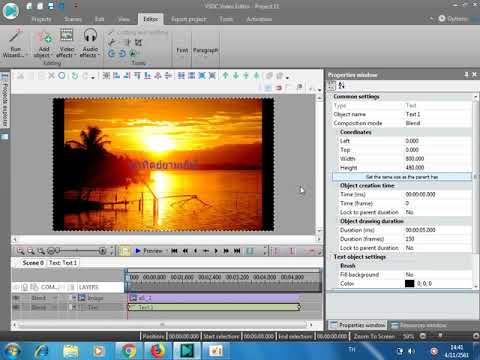
Task: Click 'Set the same size as the parent has'
Action: tap(402, 177)
